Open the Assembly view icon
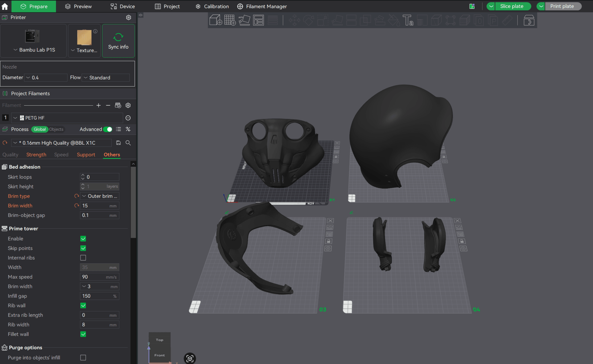The width and height of the screenshot is (593, 364). pyautogui.click(x=529, y=20)
